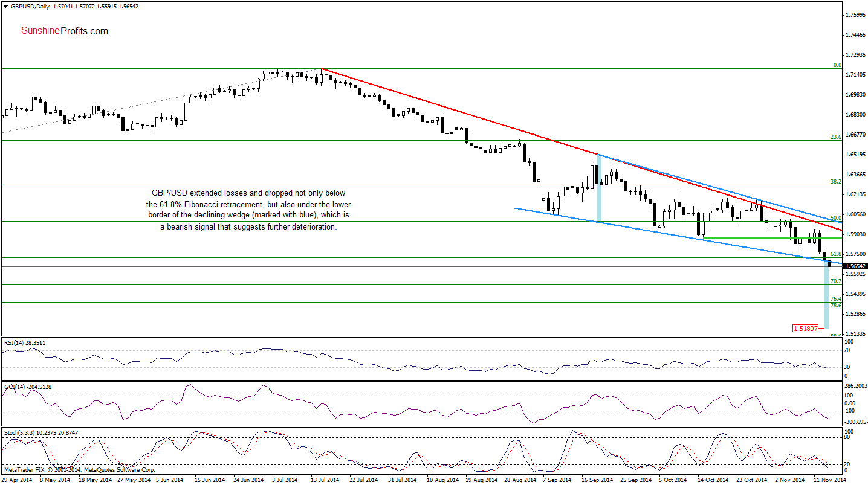Click the 29 Apr 2014 date label

(17, 480)
